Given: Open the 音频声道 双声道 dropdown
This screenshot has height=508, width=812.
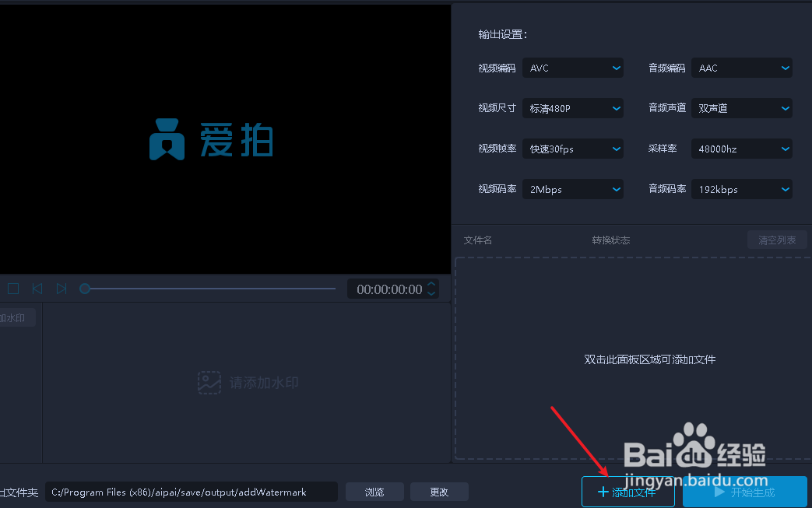Looking at the screenshot, I should pos(742,108).
